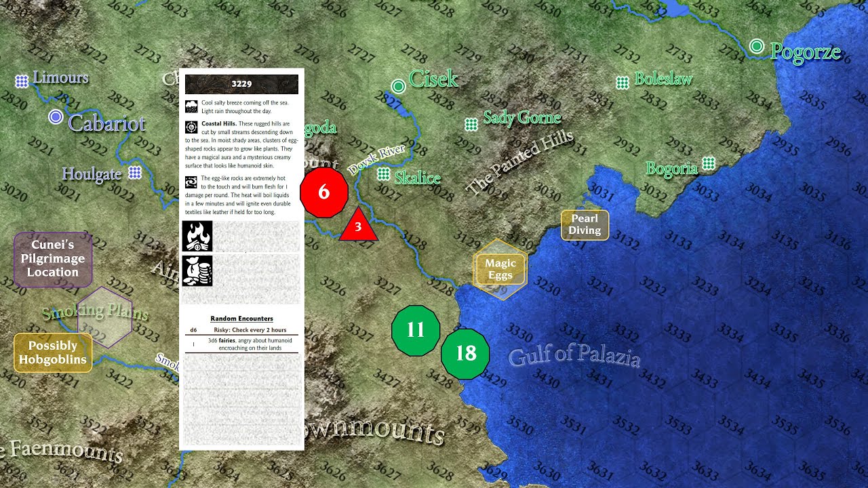This screenshot has width=868, height=488.
Task: Select the Boleslaw village grid icon
Action: (623, 83)
